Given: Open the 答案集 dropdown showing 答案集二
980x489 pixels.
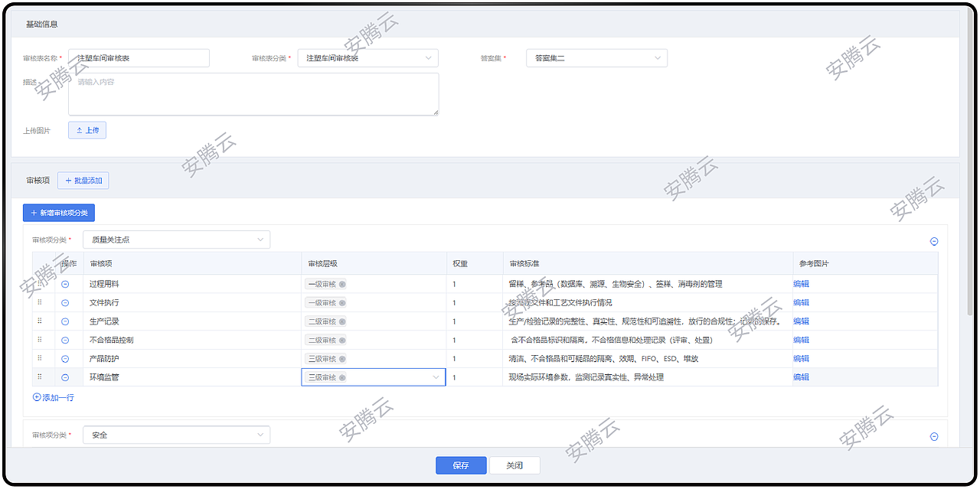Looking at the screenshot, I should point(596,58).
